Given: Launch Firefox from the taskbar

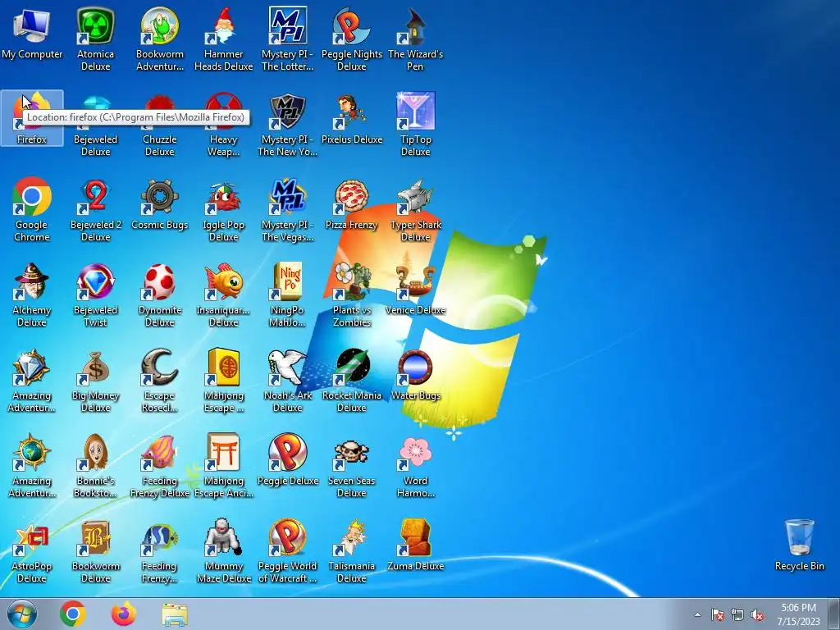Looking at the screenshot, I should (124, 614).
